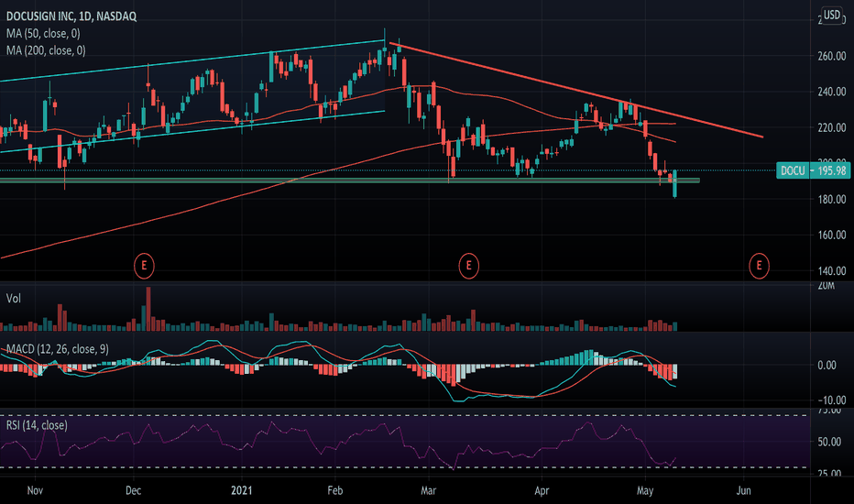Click the earnings E marker near June

coord(759,266)
